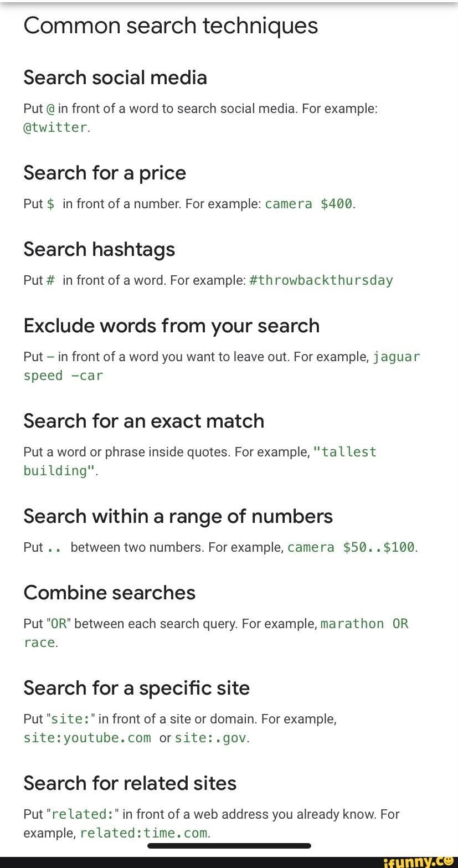Click the #throwbackthursday example
The height and width of the screenshot is (868, 458).
pos(321,280)
